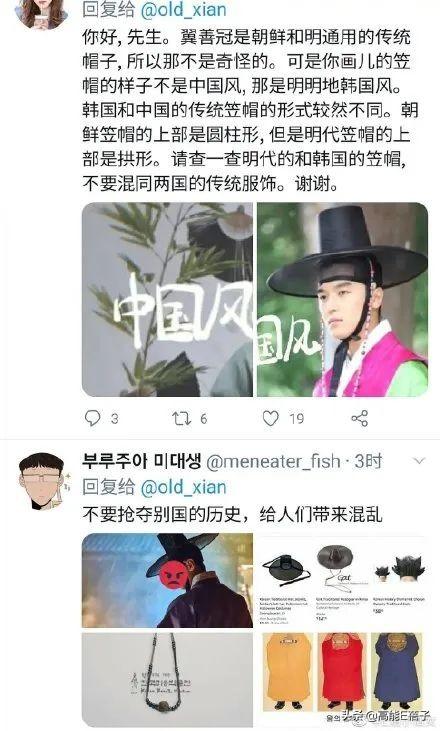Screen dimensions: 440x731
Task: Open the 부루주아 미대생 display name
Action: (x=142, y=461)
